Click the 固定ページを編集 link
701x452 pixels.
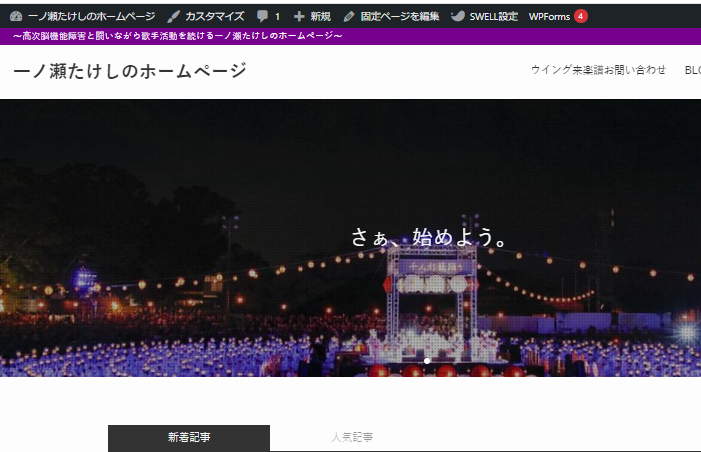(399, 16)
